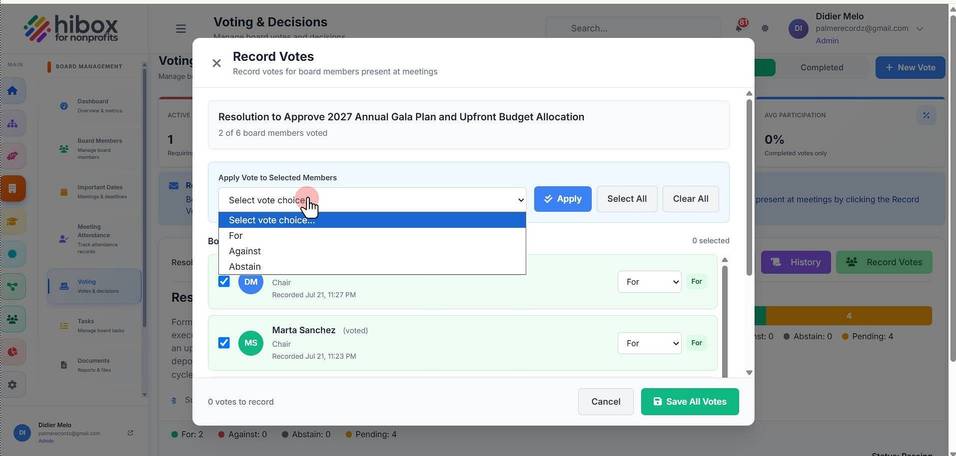This screenshot has width=956, height=456.
Task: Open the notifications bell
Action: click(x=741, y=27)
